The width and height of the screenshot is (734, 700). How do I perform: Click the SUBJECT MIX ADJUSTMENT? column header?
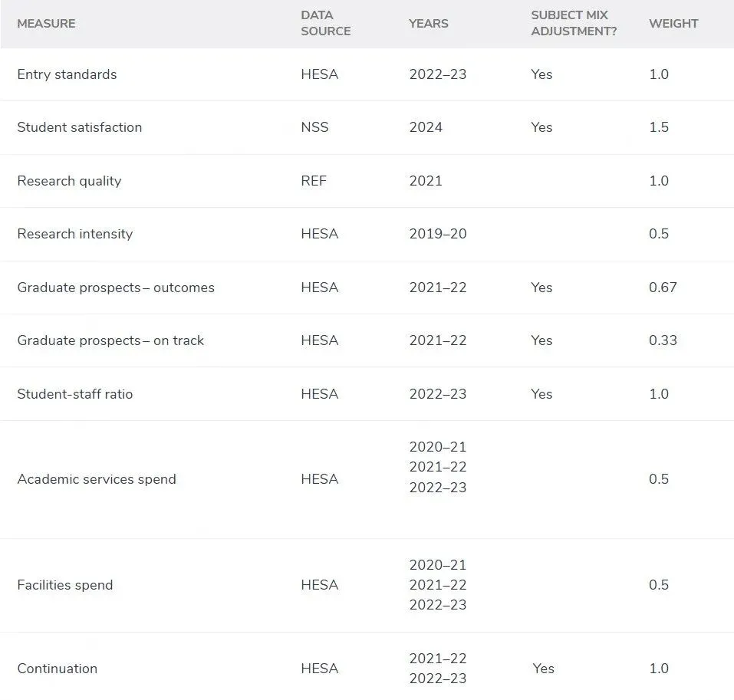pyautogui.click(x=574, y=23)
